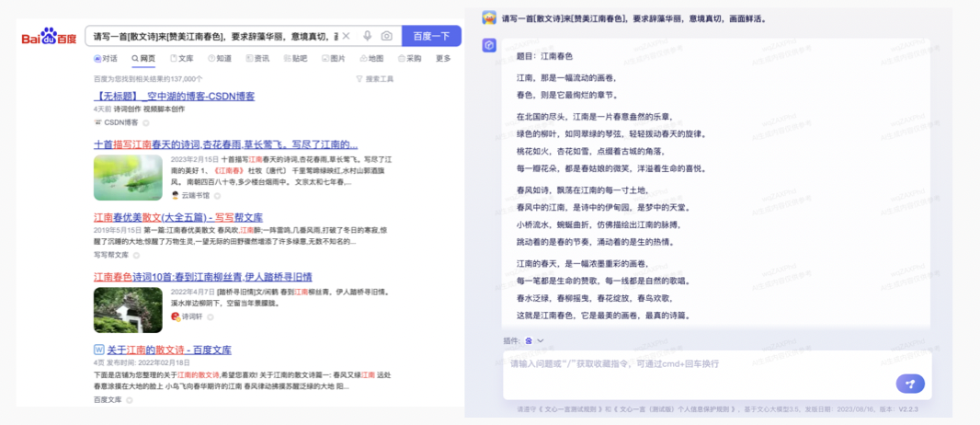
Task: Select the 网页 tab
Action: pyautogui.click(x=143, y=58)
